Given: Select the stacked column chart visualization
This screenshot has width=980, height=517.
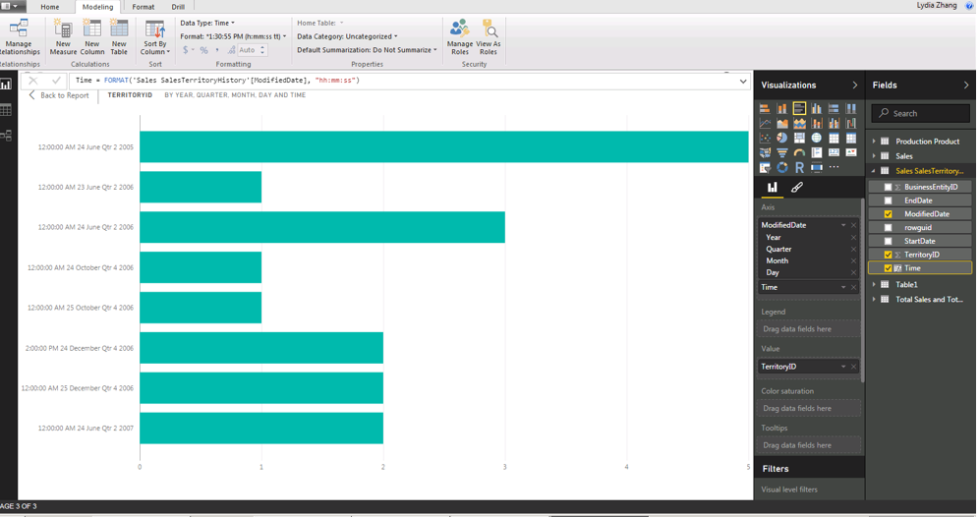Looking at the screenshot, I should click(x=781, y=108).
